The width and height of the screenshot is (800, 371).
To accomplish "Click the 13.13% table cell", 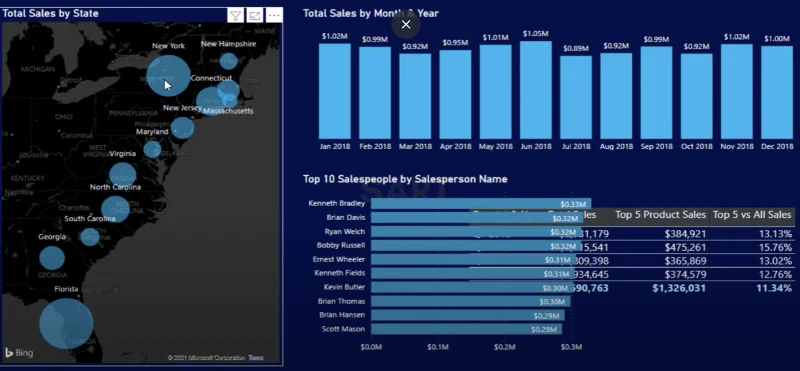I will 775,234.
